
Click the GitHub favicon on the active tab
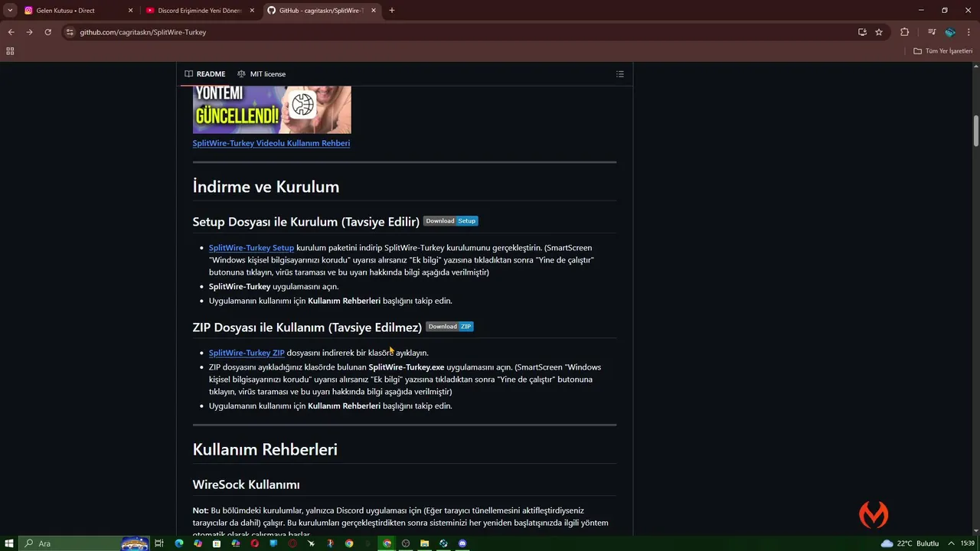tap(272, 11)
